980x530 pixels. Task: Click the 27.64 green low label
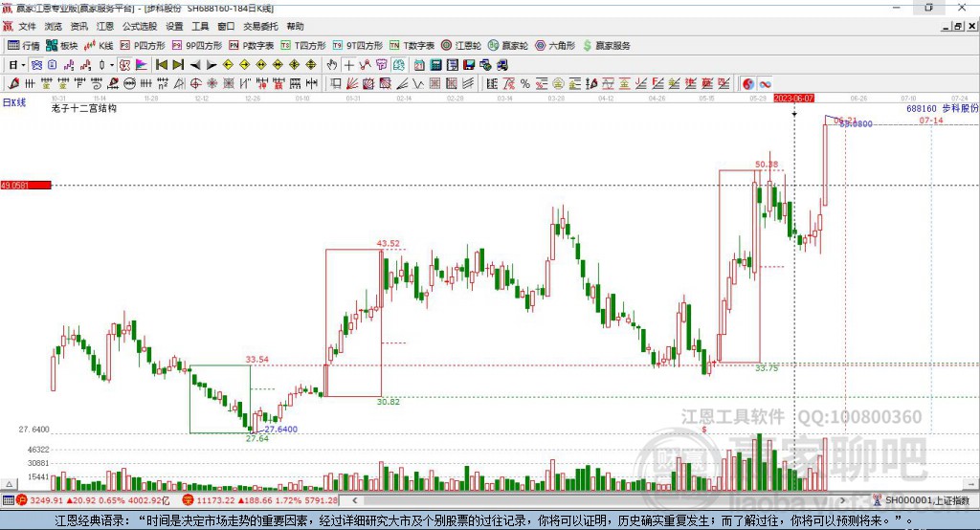[256, 439]
